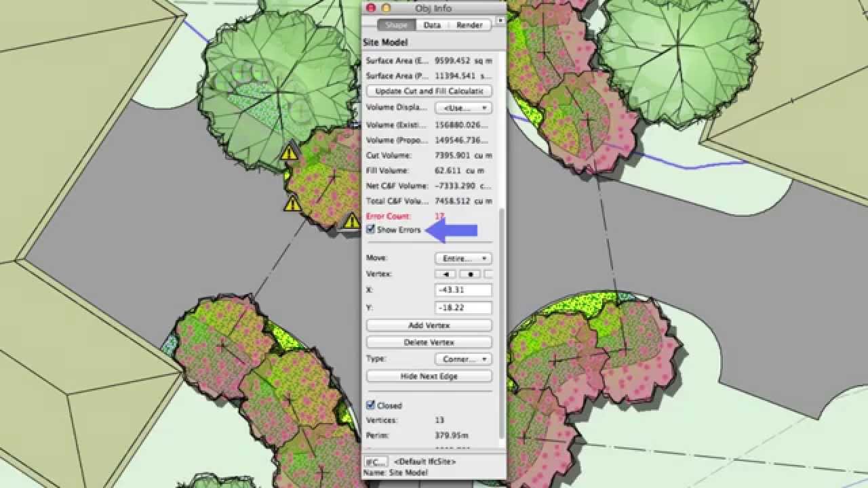868x488 pixels.
Task: Open the Volume Display dropdown
Action: point(463,108)
